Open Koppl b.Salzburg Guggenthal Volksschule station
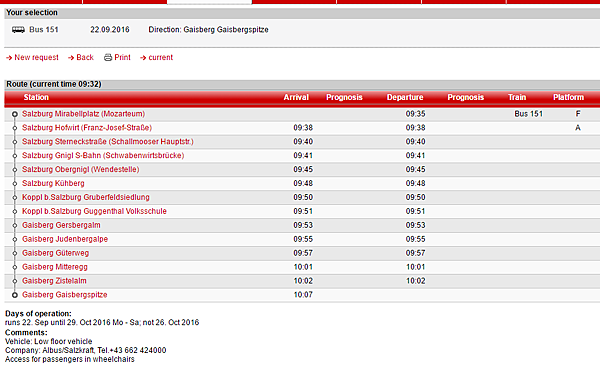 (94, 211)
